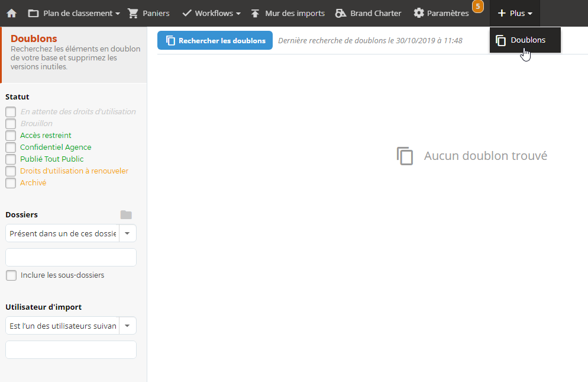Click the Dossiers folder input field

(x=71, y=257)
